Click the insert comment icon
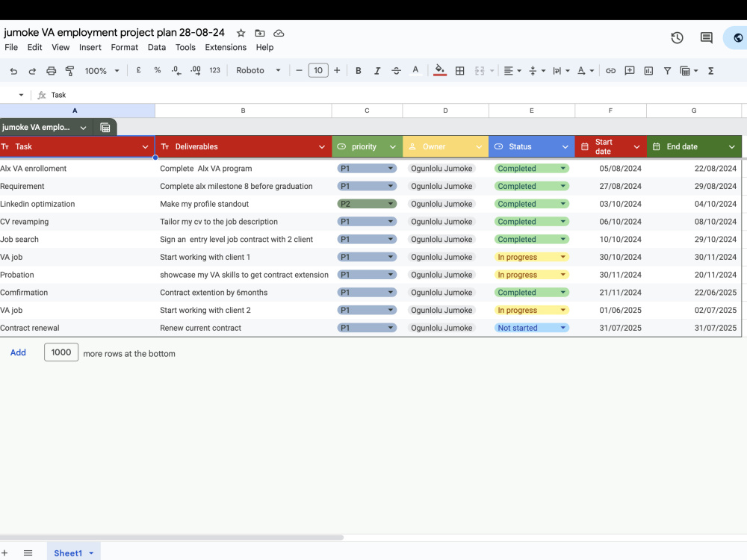 click(x=629, y=70)
